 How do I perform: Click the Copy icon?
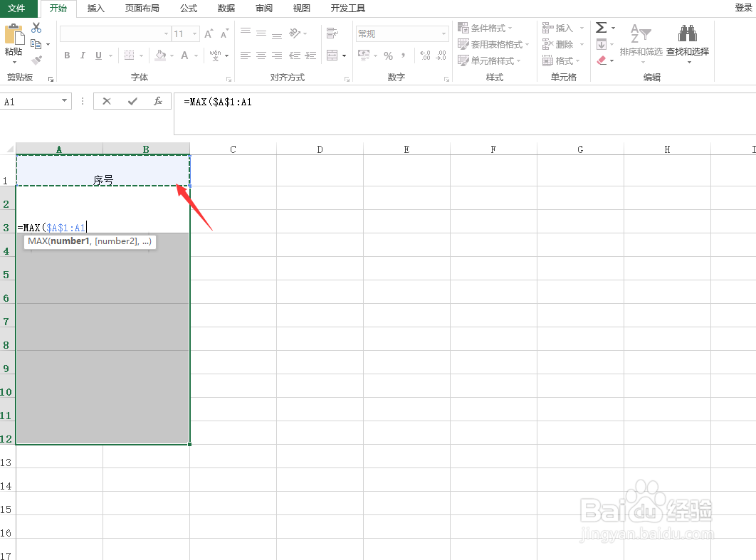tap(36, 44)
